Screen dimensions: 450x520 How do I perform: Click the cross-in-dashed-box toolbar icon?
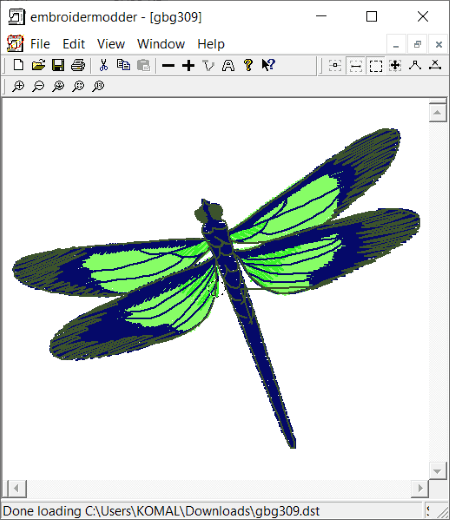pyautogui.click(x=395, y=65)
